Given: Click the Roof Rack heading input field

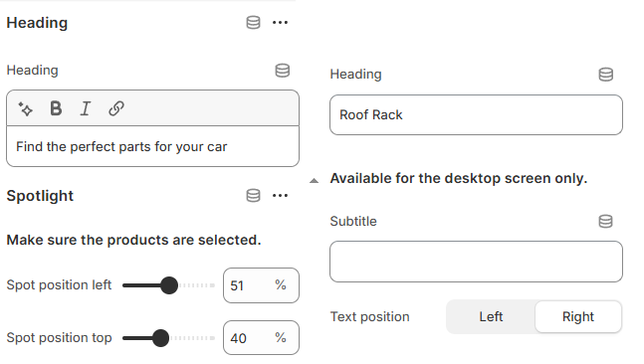Looking at the screenshot, I should 476,115.
